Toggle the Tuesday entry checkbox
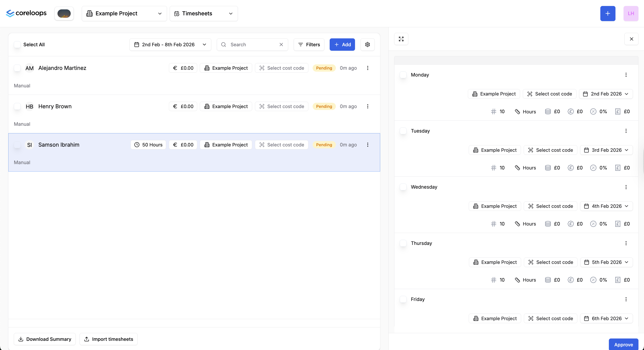The height and width of the screenshot is (350, 644). pyautogui.click(x=403, y=131)
